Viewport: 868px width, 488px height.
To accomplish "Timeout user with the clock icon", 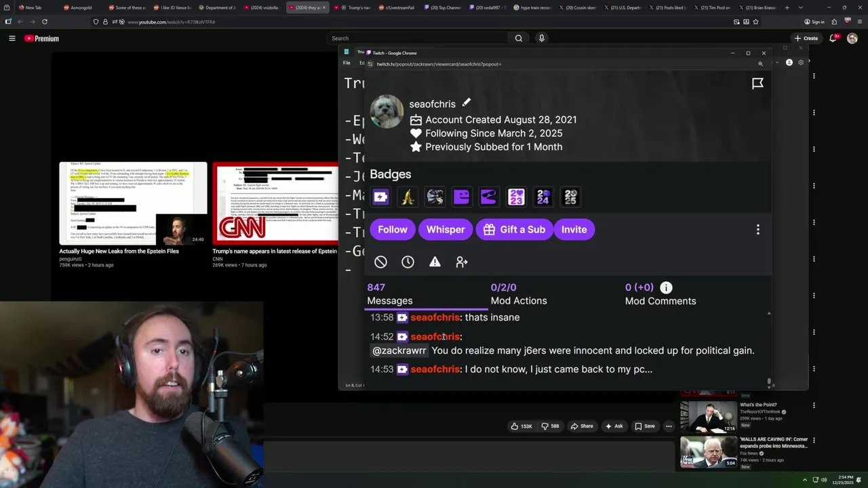I will pyautogui.click(x=408, y=262).
